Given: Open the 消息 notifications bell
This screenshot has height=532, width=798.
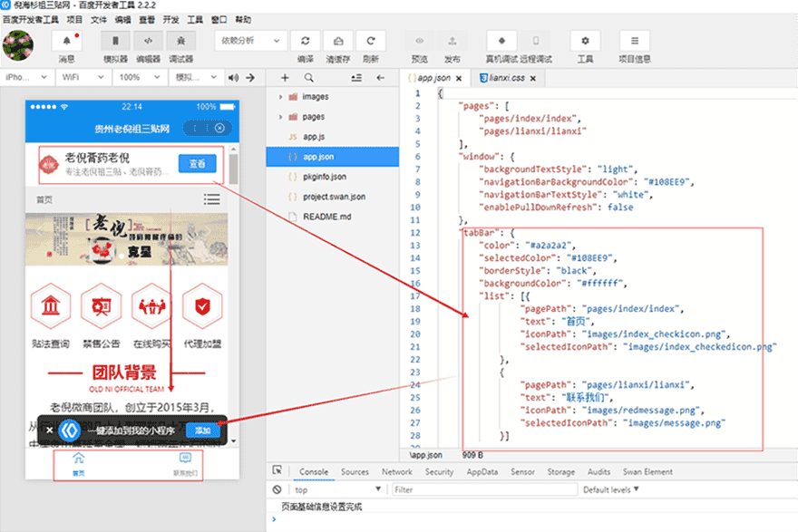Looking at the screenshot, I should click(67, 41).
